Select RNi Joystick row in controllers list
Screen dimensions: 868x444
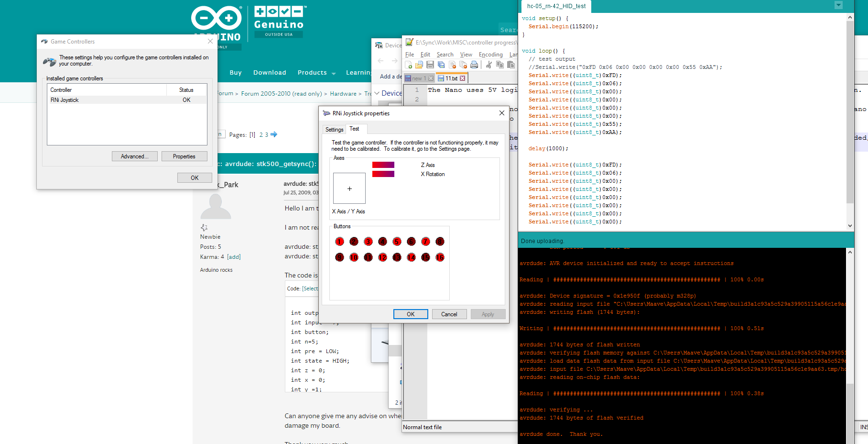pos(127,100)
